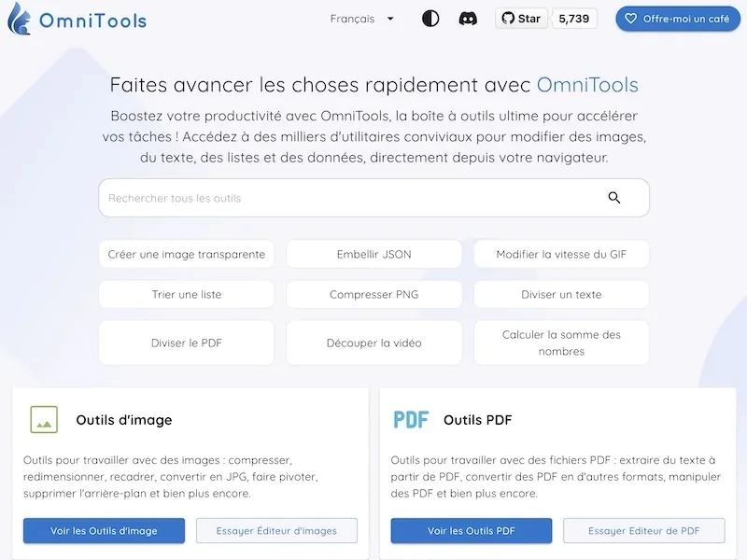Select Diviser le PDF
The width and height of the screenshot is (747, 560).
(x=186, y=343)
